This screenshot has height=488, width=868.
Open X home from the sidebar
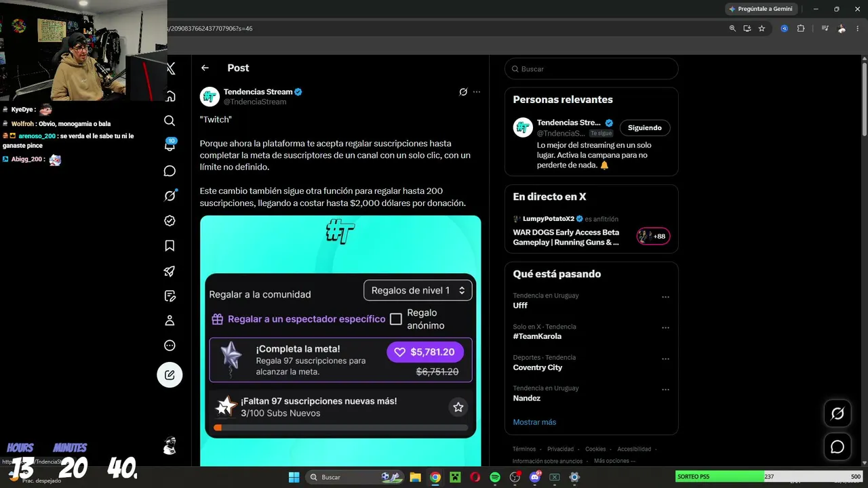170,96
